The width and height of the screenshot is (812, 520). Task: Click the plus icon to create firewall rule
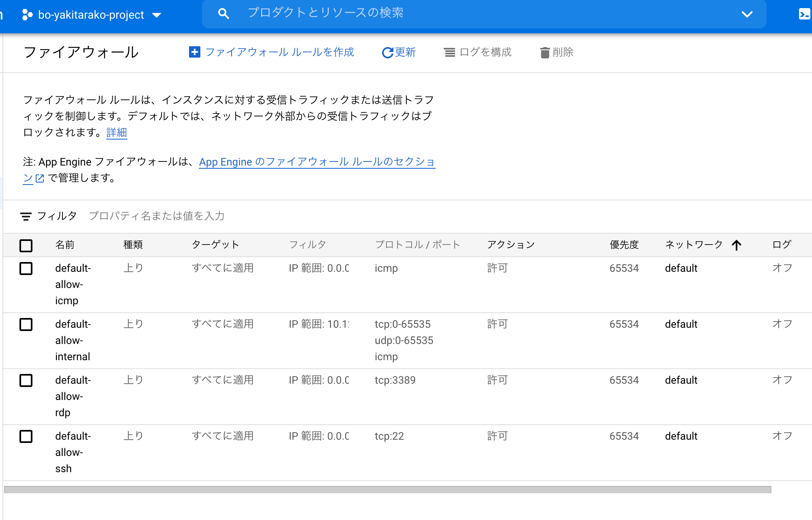(194, 52)
